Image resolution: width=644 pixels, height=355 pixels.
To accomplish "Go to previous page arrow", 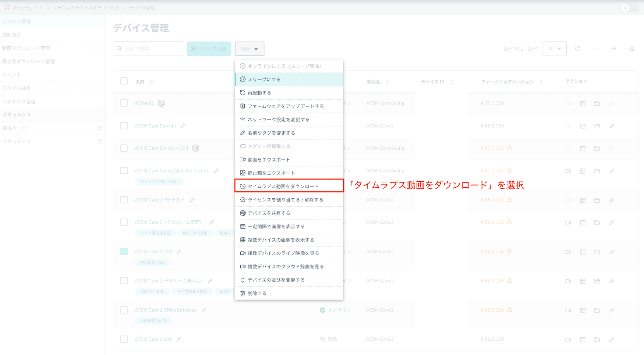I will click(x=595, y=49).
